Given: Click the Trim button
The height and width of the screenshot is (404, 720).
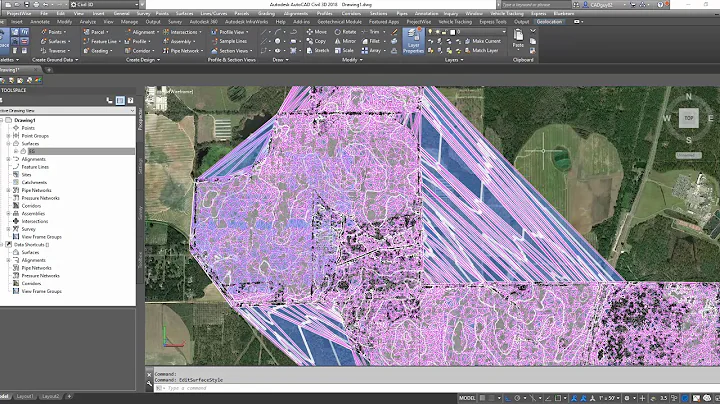Looking at the screenshot, I should pos(371,32).
